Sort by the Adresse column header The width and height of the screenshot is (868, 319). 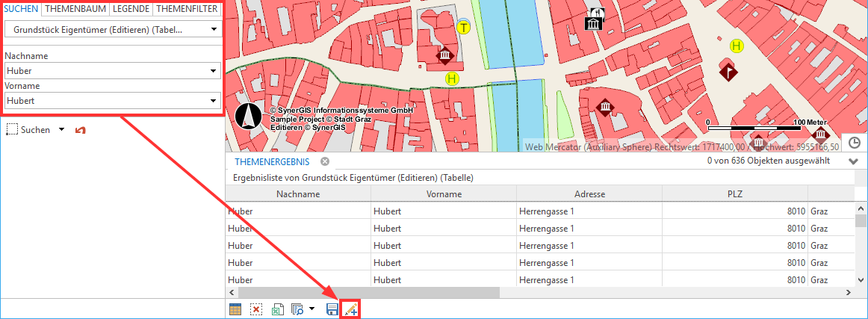[589, 194]
